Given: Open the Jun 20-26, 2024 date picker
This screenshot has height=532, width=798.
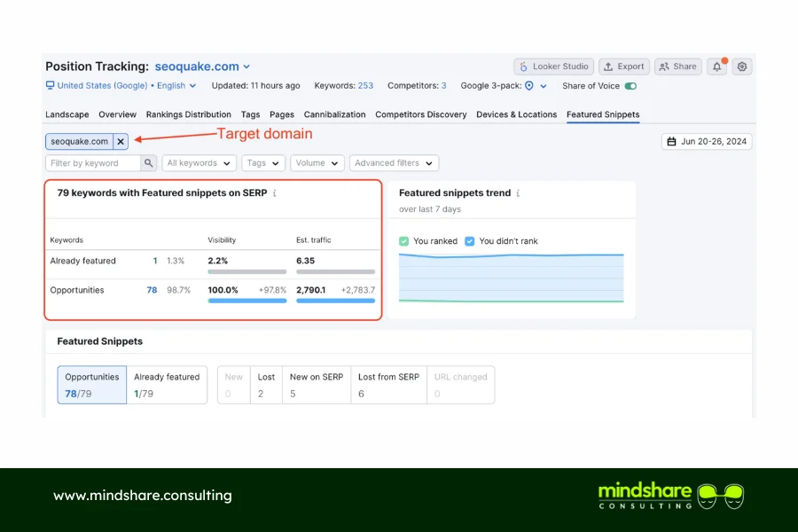Looking at the screenshot, I should (707, 142).
